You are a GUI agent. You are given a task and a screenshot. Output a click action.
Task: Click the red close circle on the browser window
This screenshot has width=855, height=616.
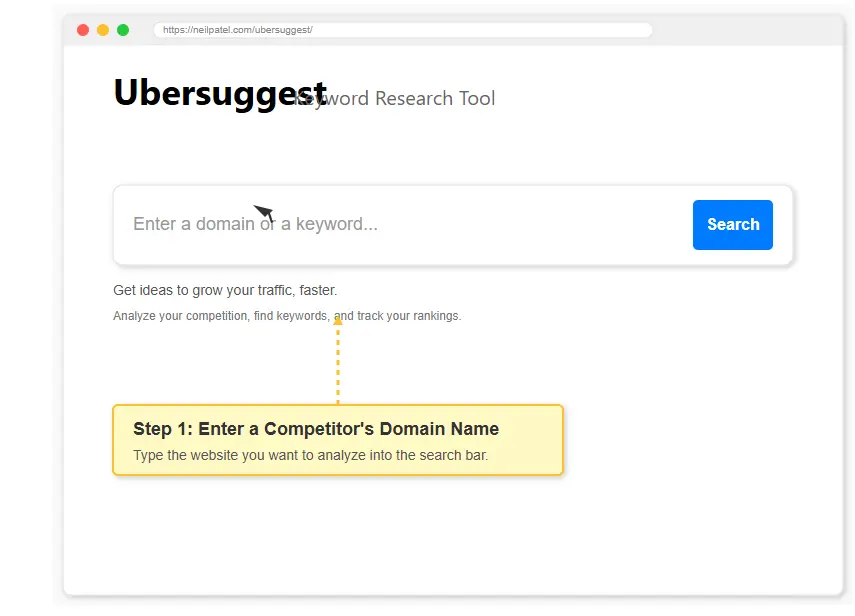[x=83, y=30]
